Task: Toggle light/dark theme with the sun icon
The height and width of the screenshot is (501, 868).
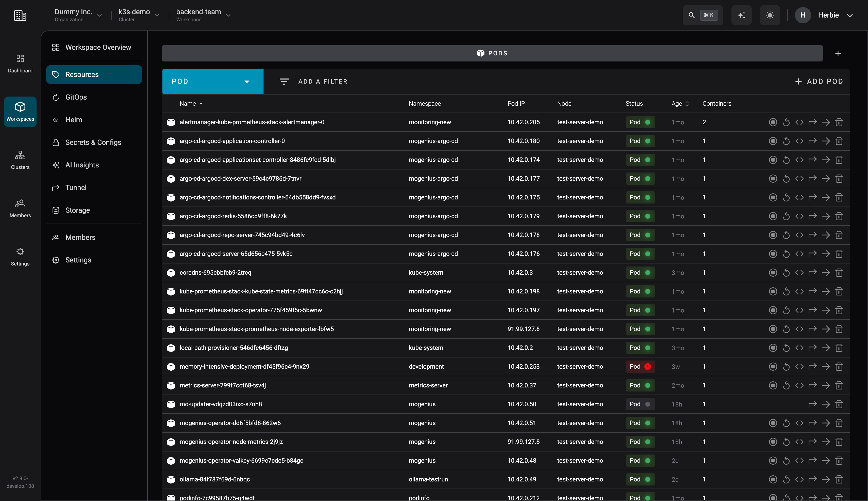Action: tap(770, 15)
